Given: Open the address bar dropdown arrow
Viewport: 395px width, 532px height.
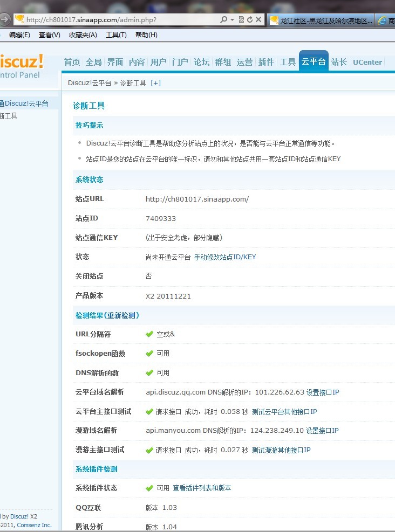Looking at the screenshot, I should point(233,20).
